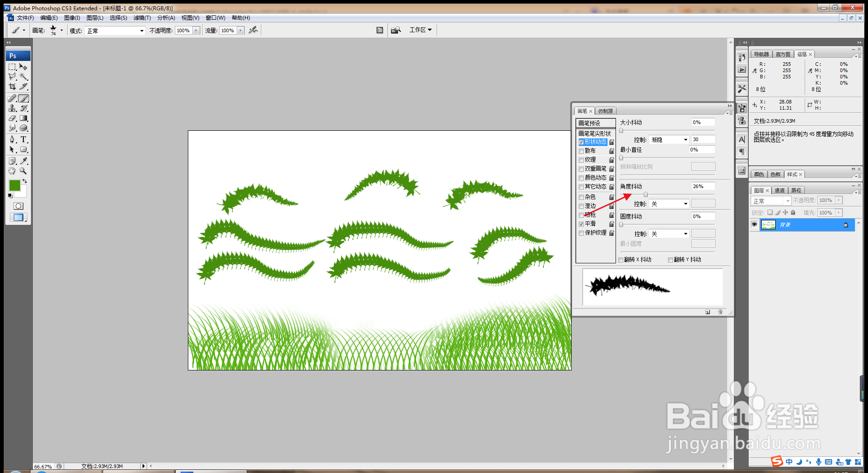Switch to 导航器 (Navigator) tab

tap(761, 54)
